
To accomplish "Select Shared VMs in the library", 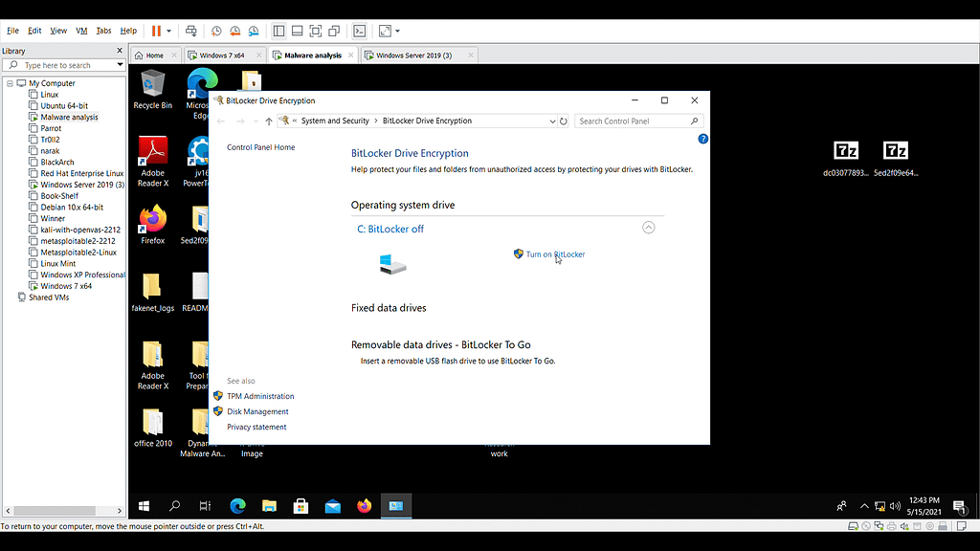I will [49, 298].
